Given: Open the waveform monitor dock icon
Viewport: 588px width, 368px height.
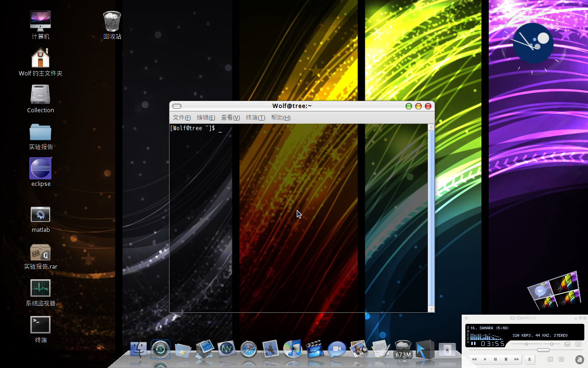Looking at the screenshot, I should (226, 350).
